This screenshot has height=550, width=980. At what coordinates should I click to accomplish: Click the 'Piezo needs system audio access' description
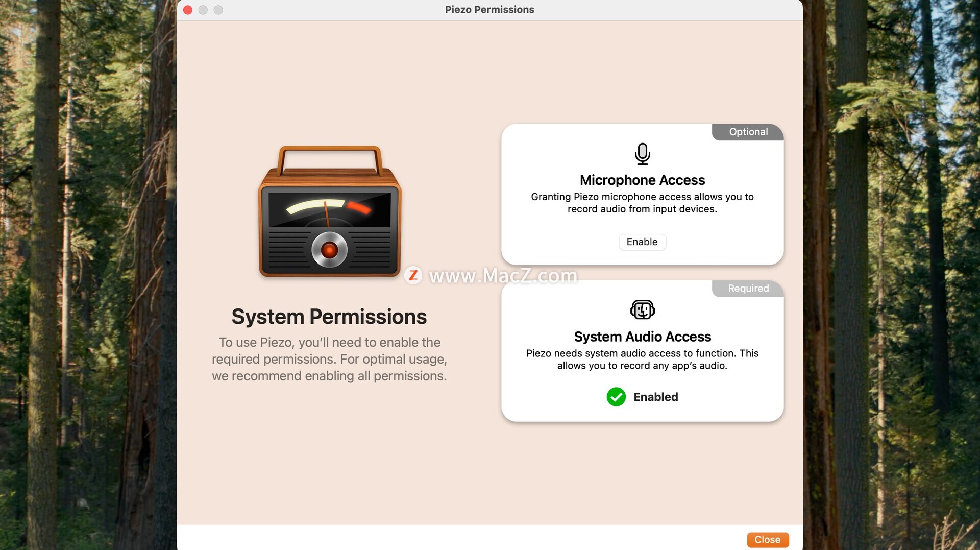coord(642,360)
